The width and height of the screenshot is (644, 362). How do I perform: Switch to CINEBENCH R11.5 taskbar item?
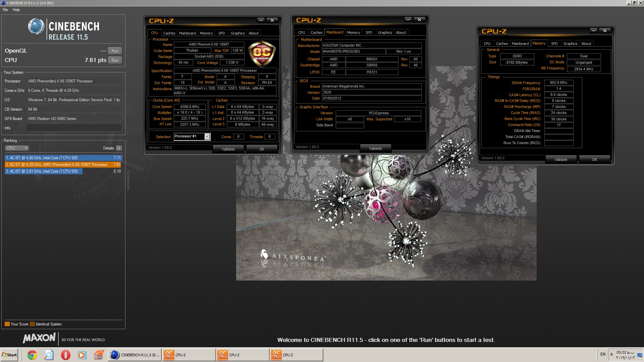point(135,355)
